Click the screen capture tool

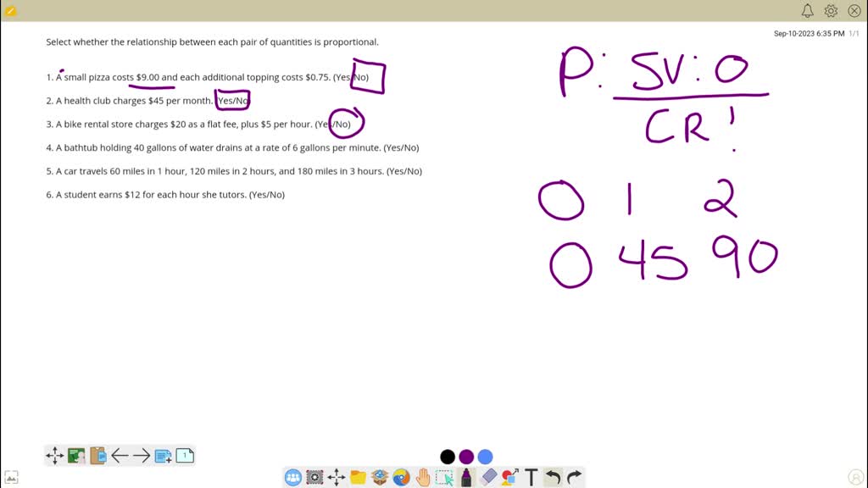(x=314, y=477)
